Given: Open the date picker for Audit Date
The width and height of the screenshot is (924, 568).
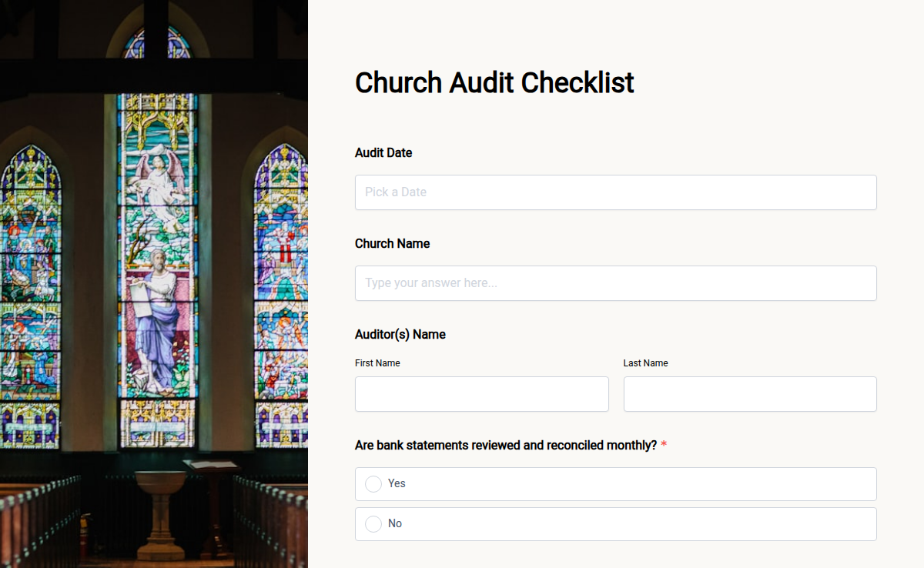Looking at the screenshot, I should coord(615,192).
